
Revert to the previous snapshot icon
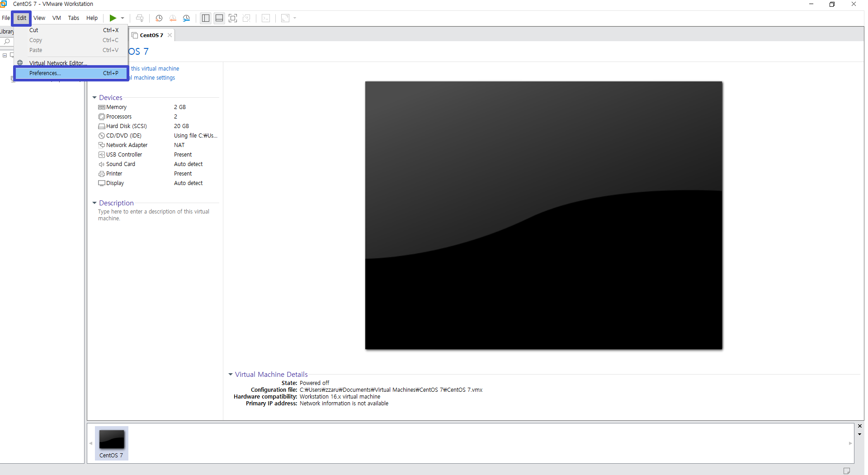(x=173, y=18)
